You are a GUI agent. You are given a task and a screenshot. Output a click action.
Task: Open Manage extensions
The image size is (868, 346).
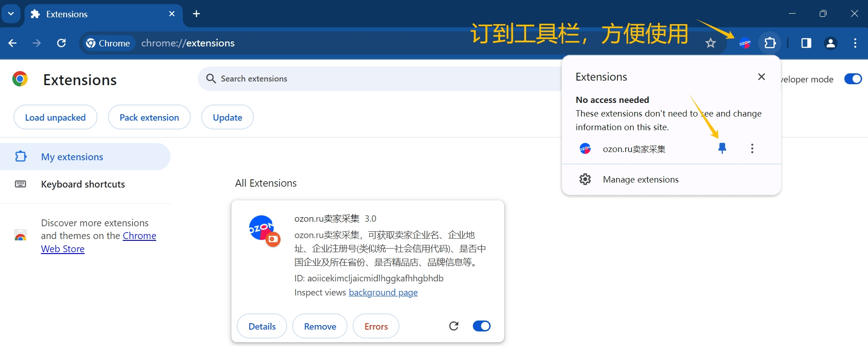pos(671,179)
